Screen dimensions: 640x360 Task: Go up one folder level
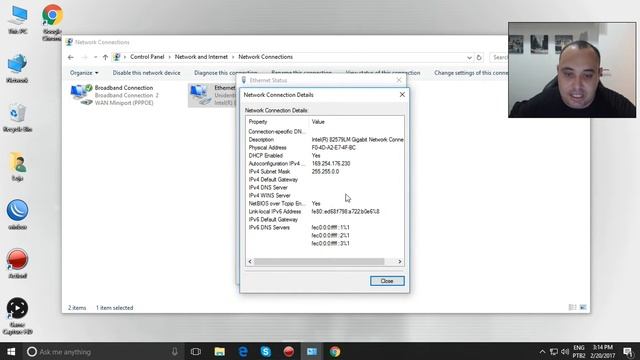(105, 57)
